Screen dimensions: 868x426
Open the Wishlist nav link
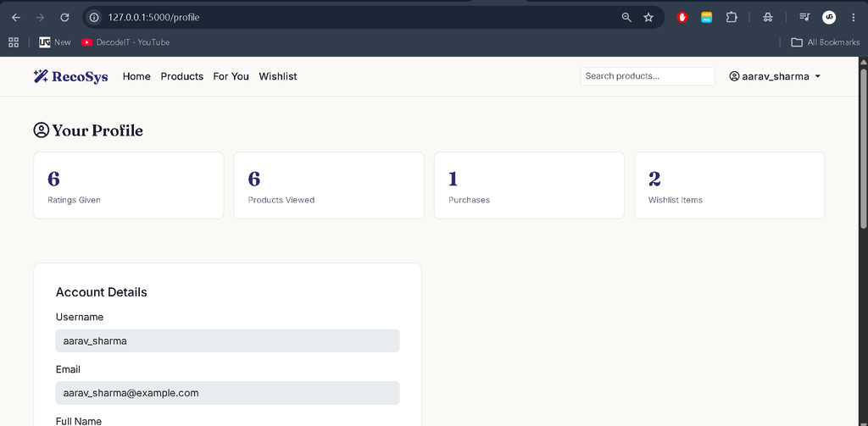278,76
